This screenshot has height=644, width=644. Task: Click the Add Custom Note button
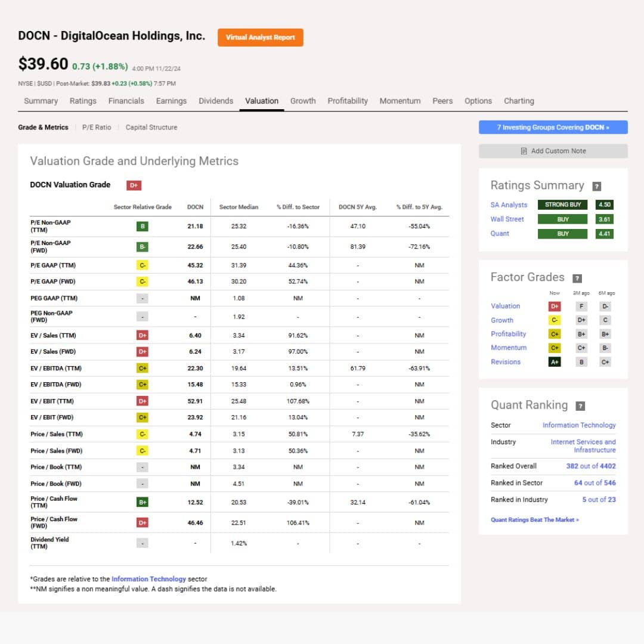coord(553,151)
